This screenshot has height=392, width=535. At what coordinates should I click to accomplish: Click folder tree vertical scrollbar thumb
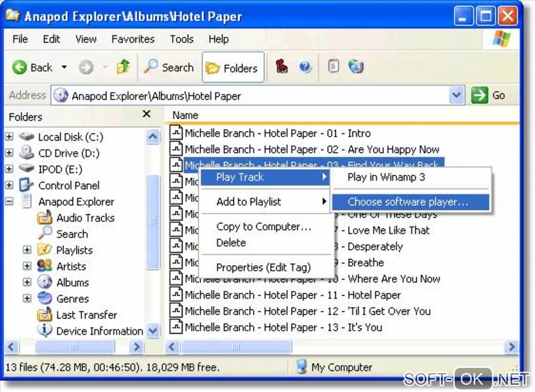click(153, 222)
